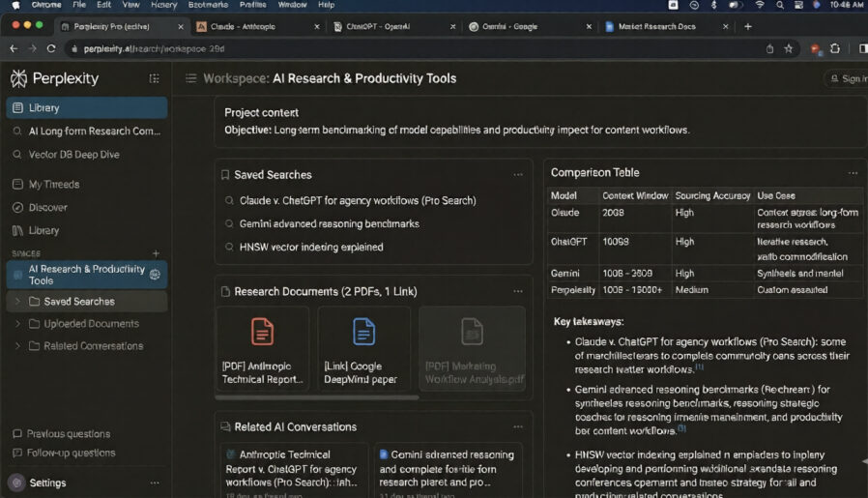
Task: Open Research Documents panel options menu
Action: (517, 291)
